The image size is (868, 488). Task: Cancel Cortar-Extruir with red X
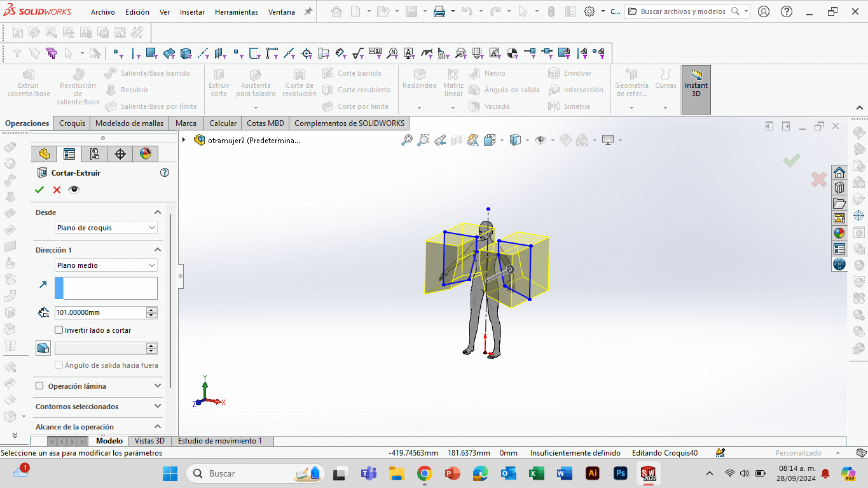[57, 190]
